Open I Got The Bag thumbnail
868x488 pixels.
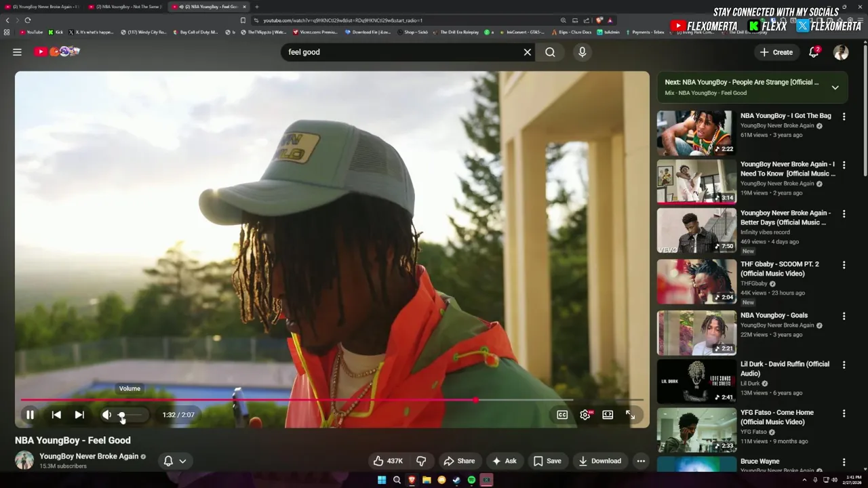(x=696, y=133)
